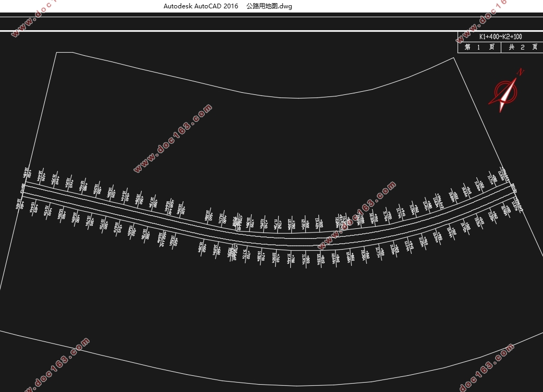Select the 第 1 页 page number cell

[479, 47]
